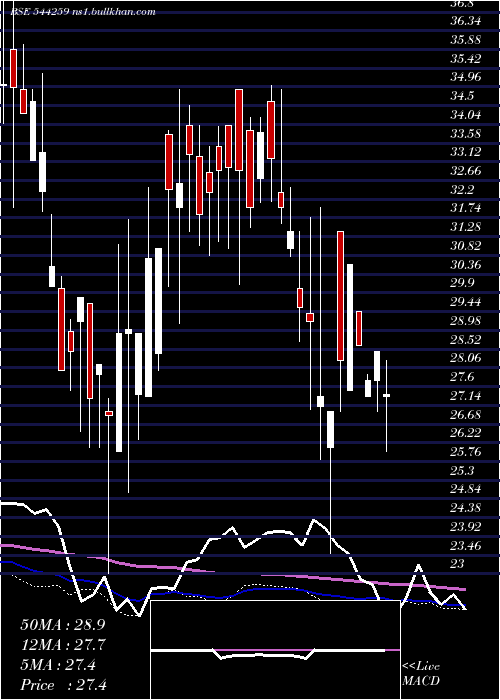Screen dimensions: 500x700
Task: Click the 30.82 price axis label
Action: coord(466,246)
